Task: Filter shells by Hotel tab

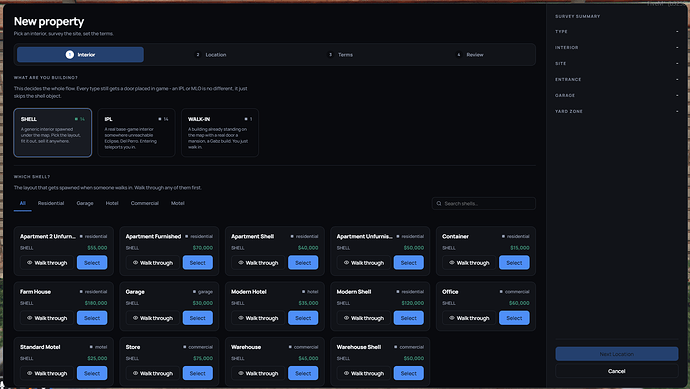Action: click(112, 203)
